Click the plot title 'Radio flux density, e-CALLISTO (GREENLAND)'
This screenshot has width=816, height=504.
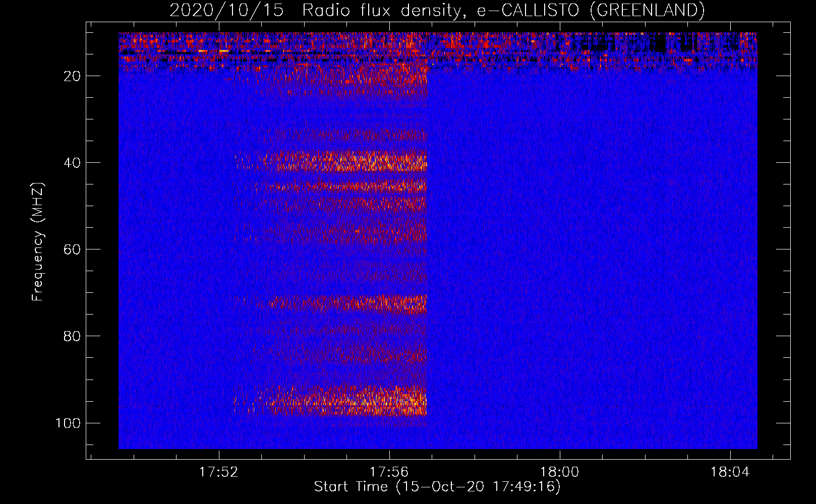tap(503, 10)
